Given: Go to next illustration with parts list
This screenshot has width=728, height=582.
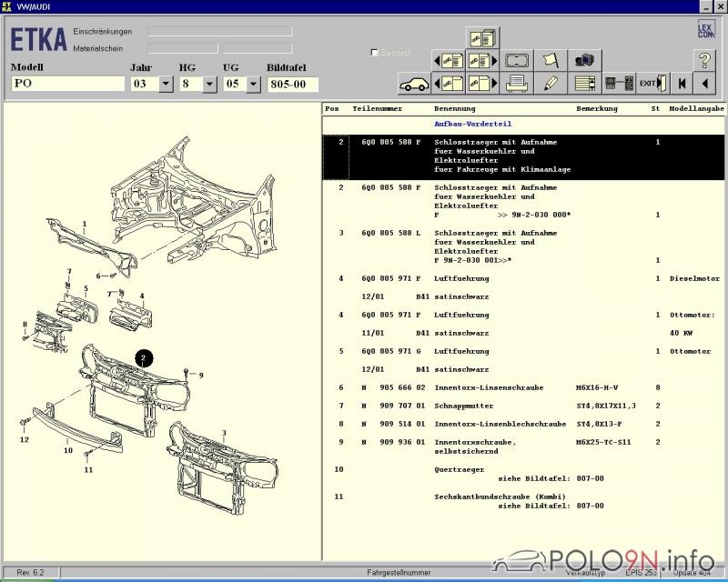Looking at the screenshot, I should (x=482, y=60).
